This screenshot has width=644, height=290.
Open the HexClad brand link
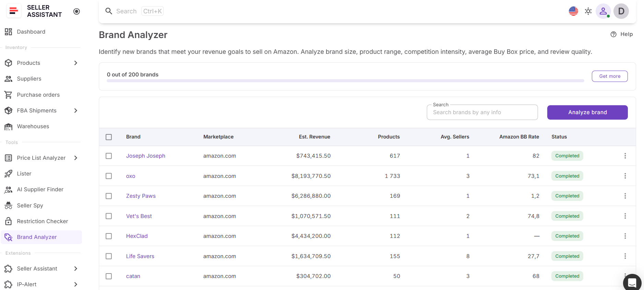coord(137,236)
